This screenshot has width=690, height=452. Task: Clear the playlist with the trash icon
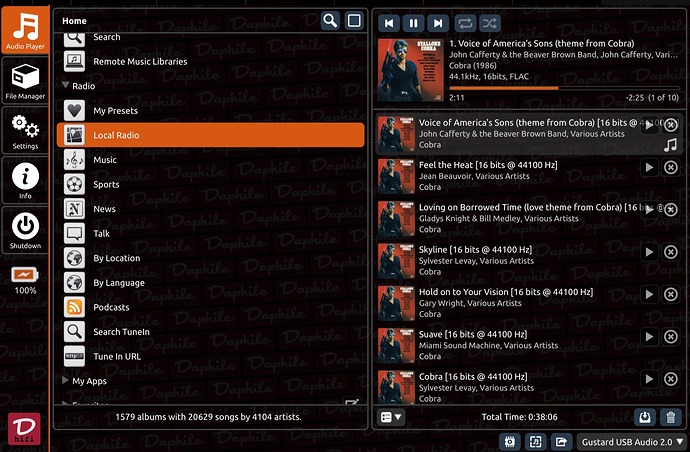pyautogui.click(x=671, y=417)
